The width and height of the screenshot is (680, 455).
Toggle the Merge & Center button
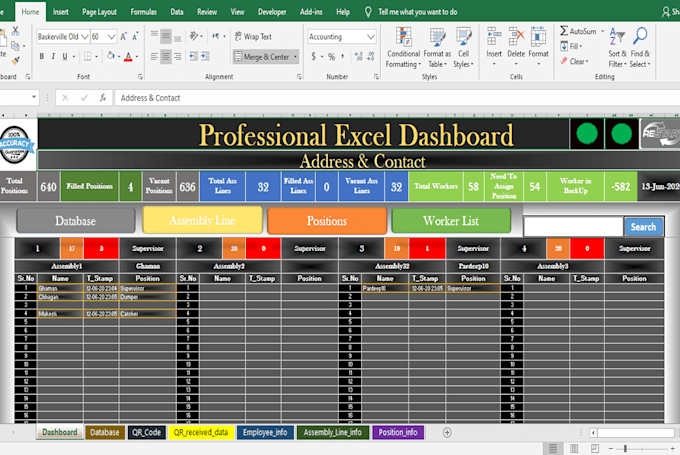point(266,57)
